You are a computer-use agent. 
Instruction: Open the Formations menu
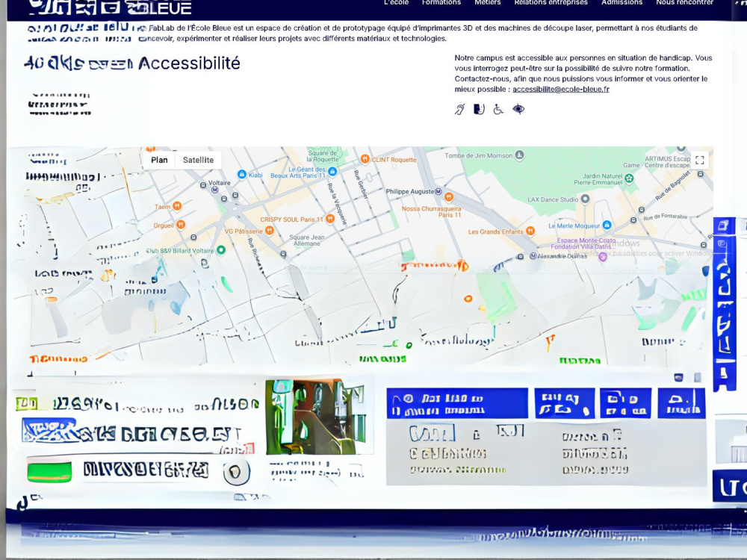tap(441, 2)
